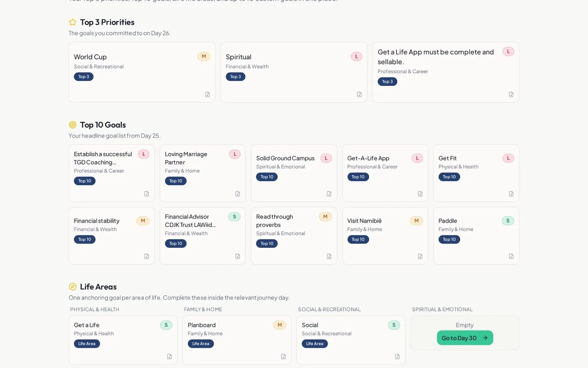
Task: Click the compass icon beside Life Areas
Action: point(73,287)
